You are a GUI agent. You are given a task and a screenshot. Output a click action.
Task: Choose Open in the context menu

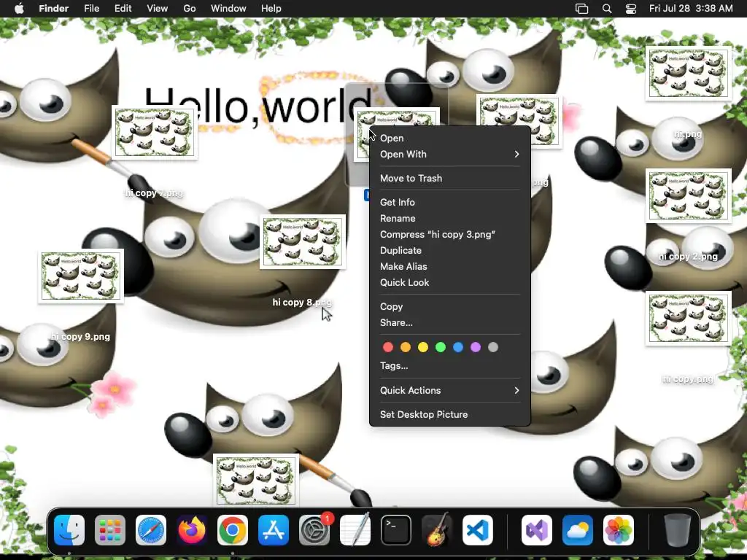(x=449, y=138)
